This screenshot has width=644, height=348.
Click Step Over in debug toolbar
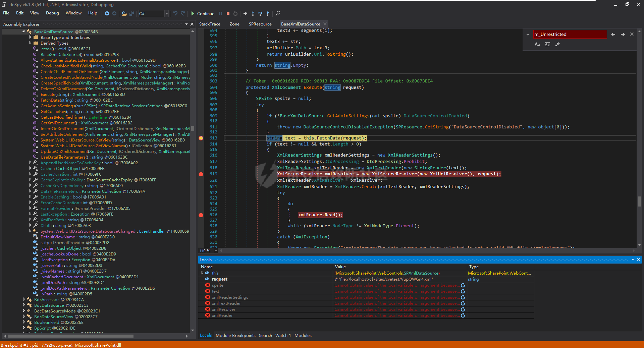click(x=260, y=13)
